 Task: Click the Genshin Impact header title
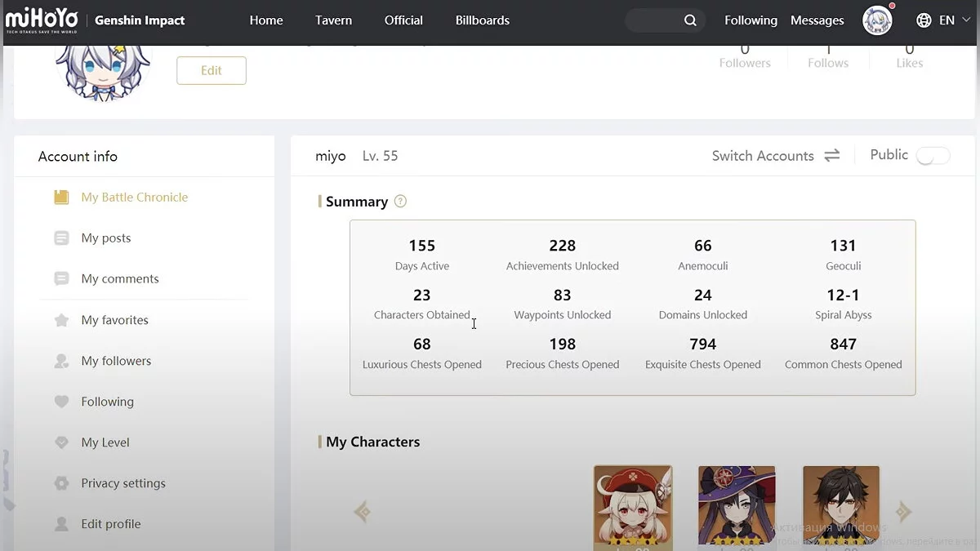click(x=140, y=20)
